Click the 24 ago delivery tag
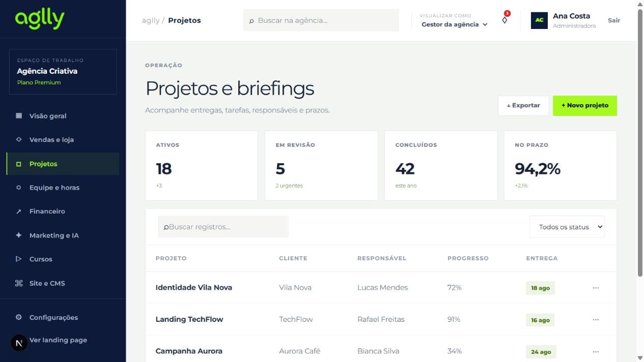This screenshot has width=644, height=362. 541,352
